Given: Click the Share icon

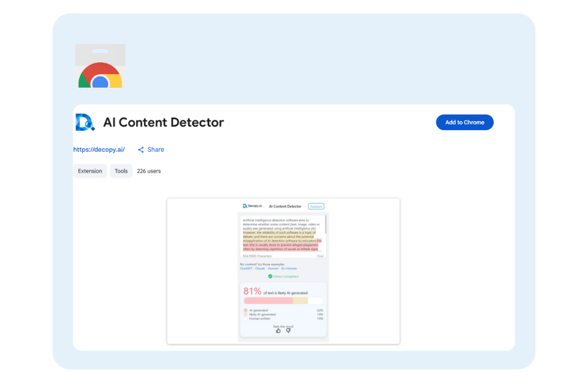Looking at the screenshot, I should tap(141, 150).
